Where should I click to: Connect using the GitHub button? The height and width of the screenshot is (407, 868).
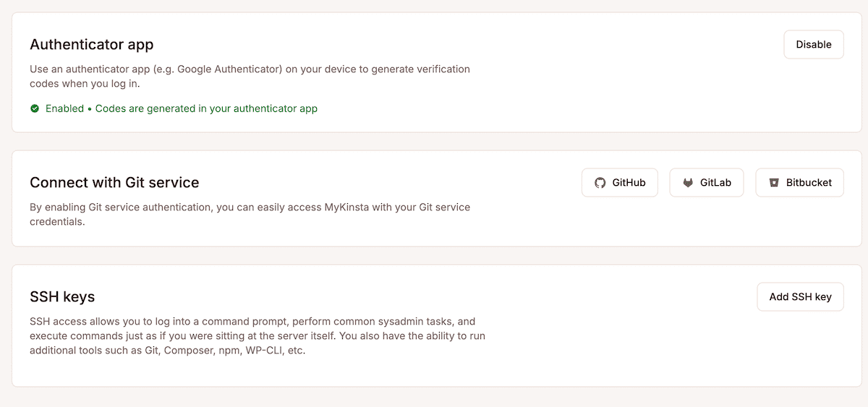click(619, 183)
